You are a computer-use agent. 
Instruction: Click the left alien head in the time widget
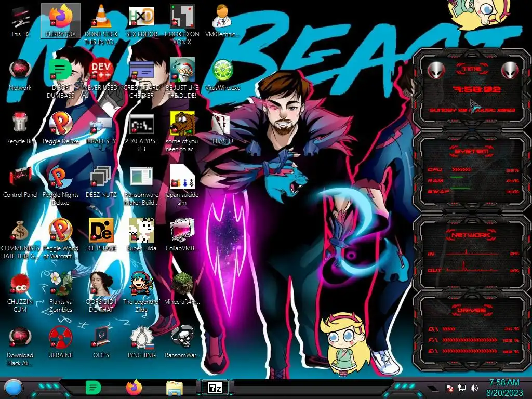[x=436, y=71]
